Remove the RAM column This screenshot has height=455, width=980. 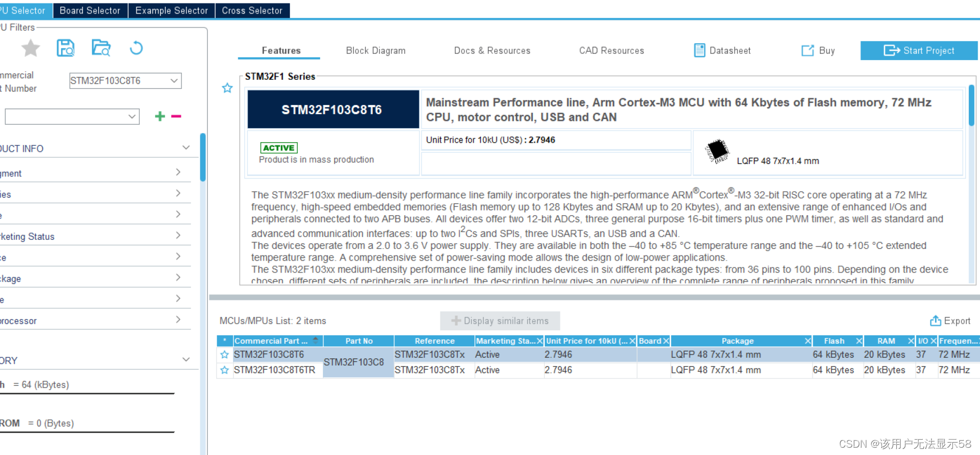tap(911, 341)
